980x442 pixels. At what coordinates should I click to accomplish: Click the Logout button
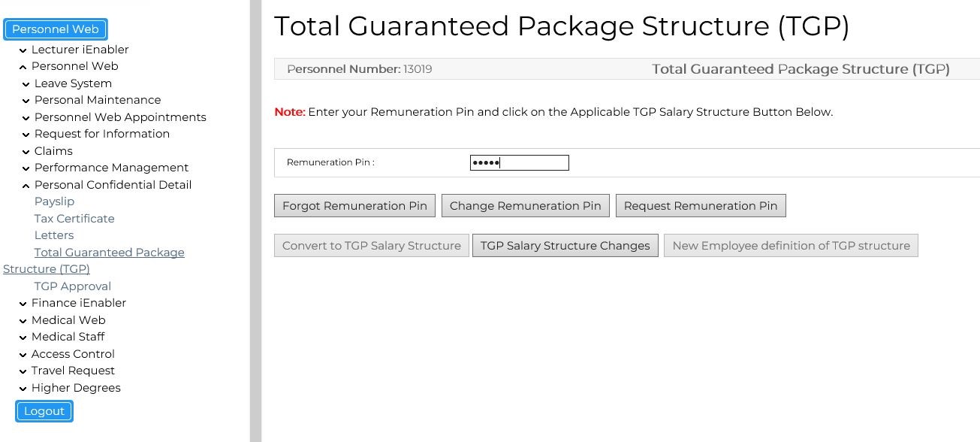point(44,411)
